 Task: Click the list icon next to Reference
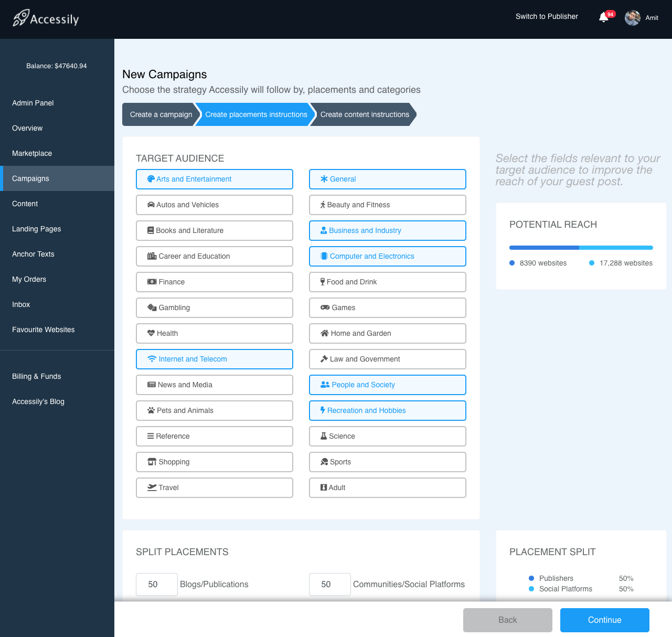[151, 436]
